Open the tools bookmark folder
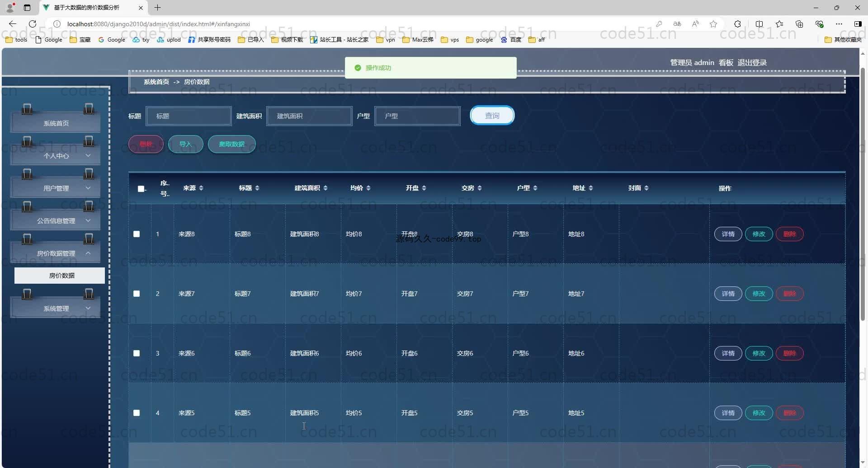 point(16,40)
